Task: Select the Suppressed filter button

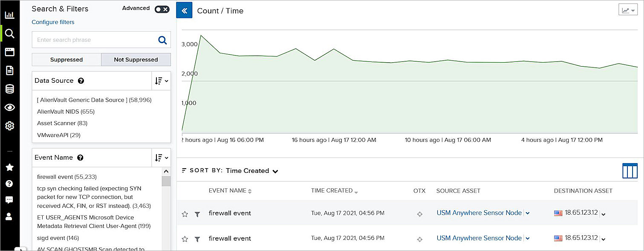Action: coord(66,59)
